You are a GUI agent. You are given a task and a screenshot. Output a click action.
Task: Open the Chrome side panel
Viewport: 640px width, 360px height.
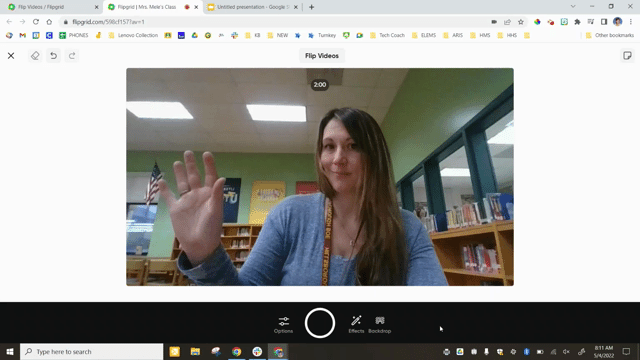coord(604,22)
